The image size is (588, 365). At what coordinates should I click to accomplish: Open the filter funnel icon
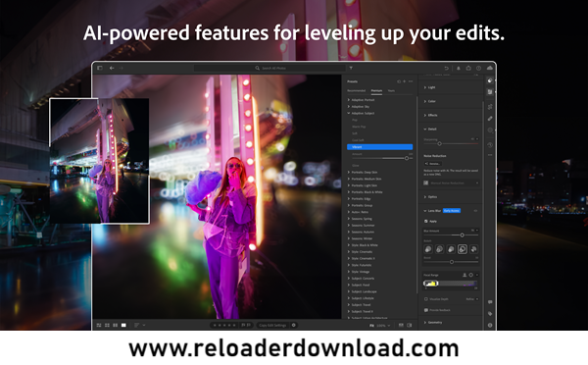pos(351,68)
